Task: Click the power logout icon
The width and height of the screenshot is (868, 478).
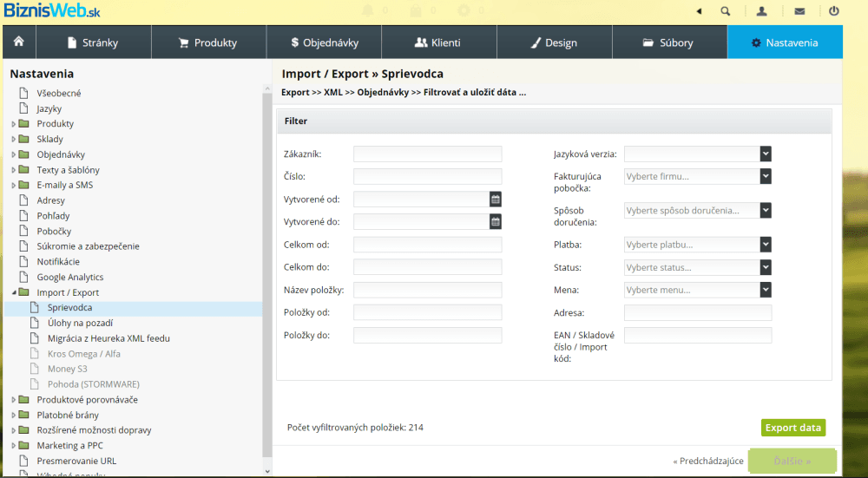Action: [834, 10]
